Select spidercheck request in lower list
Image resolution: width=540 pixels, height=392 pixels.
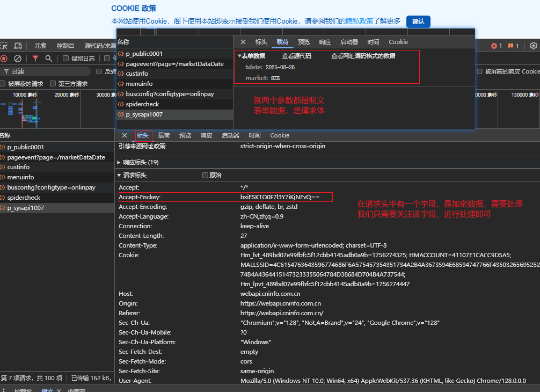(x=57, y=198)
